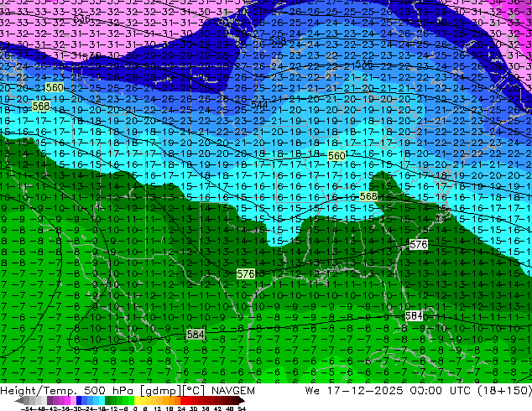Click the 528 contour label near the top

(277, 40)
